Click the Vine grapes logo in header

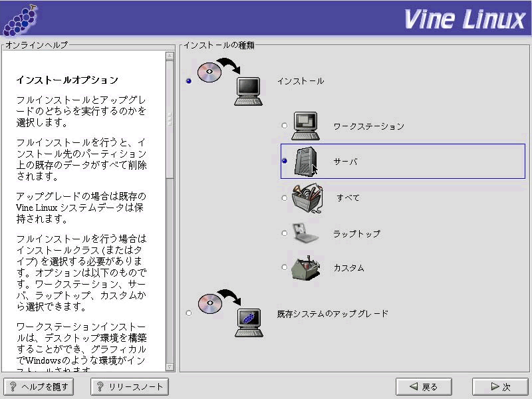coord(21,20)
